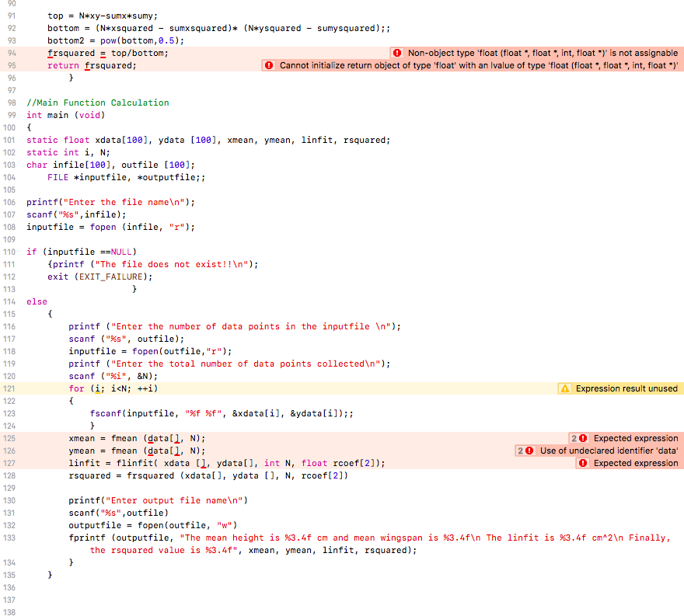Click the '//Main Function Calculation' comment
The width and height of the screenshot is (684, 616).
pyautogui.click(x=98, y=103)
